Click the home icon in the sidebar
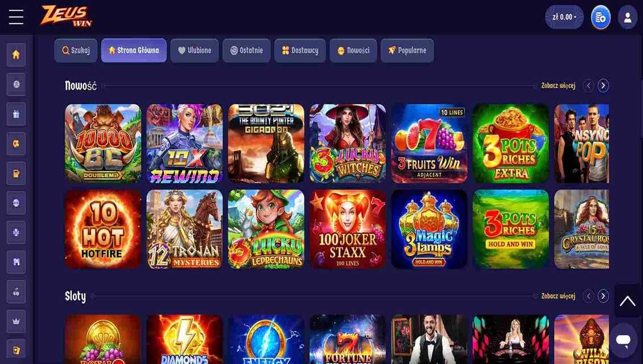The image size is (643, 364). coord(16,55)
